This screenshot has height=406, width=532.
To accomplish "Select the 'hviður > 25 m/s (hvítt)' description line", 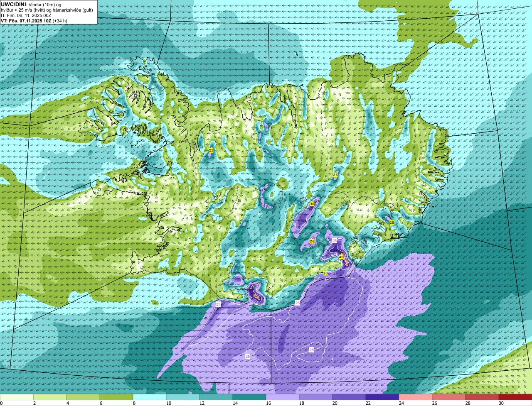I will (x=47, y=10).
